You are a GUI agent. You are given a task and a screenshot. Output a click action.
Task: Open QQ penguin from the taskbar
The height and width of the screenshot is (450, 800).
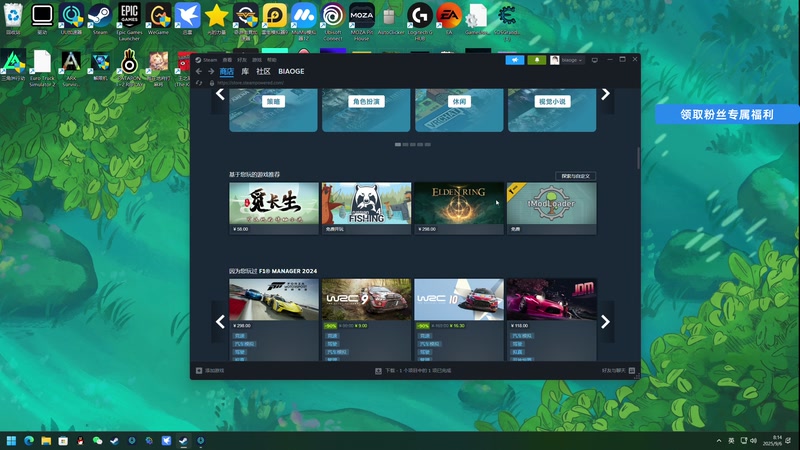coord(80,441)
